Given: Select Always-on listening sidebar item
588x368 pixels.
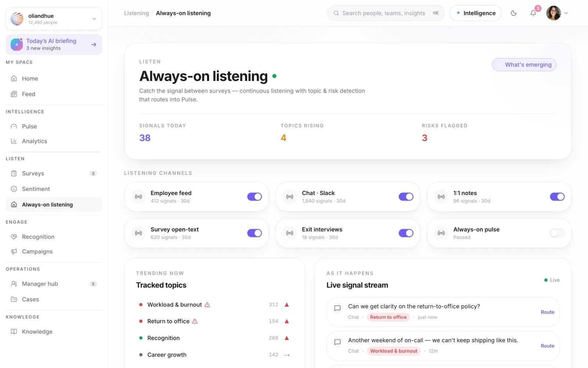Looking at the screenshot, I should click(x=54, y=205).
